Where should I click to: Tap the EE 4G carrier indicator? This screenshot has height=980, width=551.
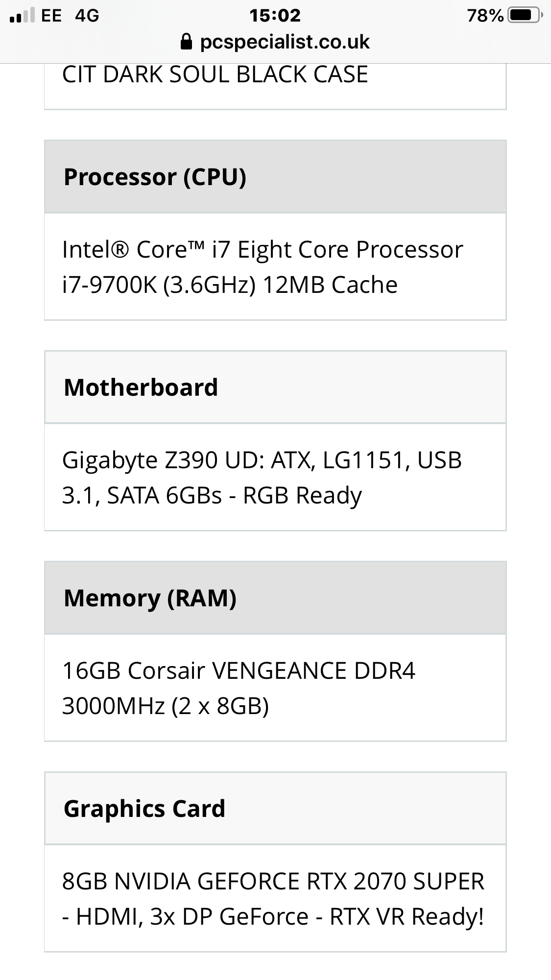click(x=70, y=16)
